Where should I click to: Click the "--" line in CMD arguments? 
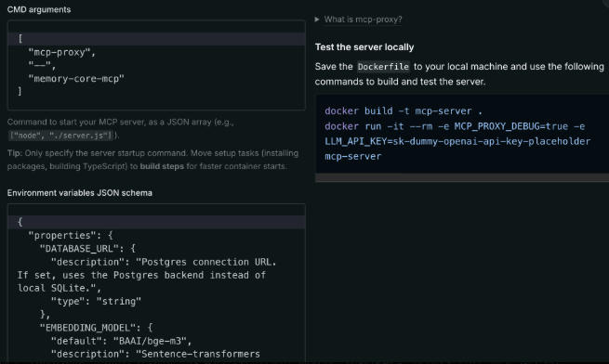tap(42, 66)
